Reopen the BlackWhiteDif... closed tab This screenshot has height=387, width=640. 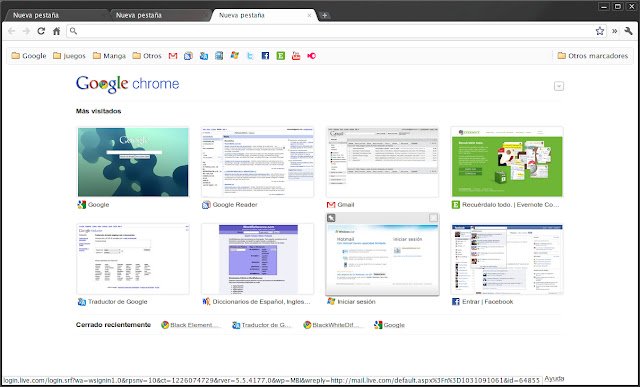(x=333, y=325)
